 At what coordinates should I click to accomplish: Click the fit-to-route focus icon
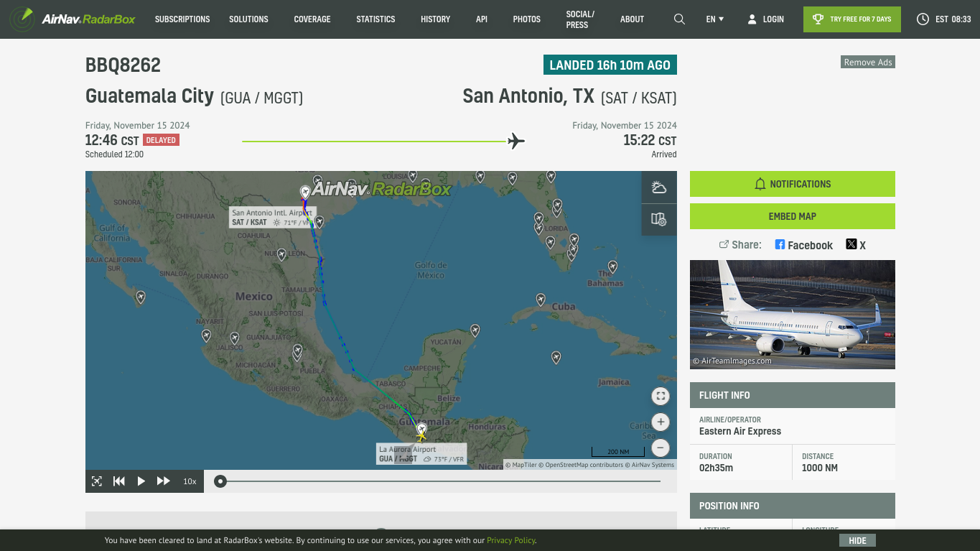[x=97, y=481]
